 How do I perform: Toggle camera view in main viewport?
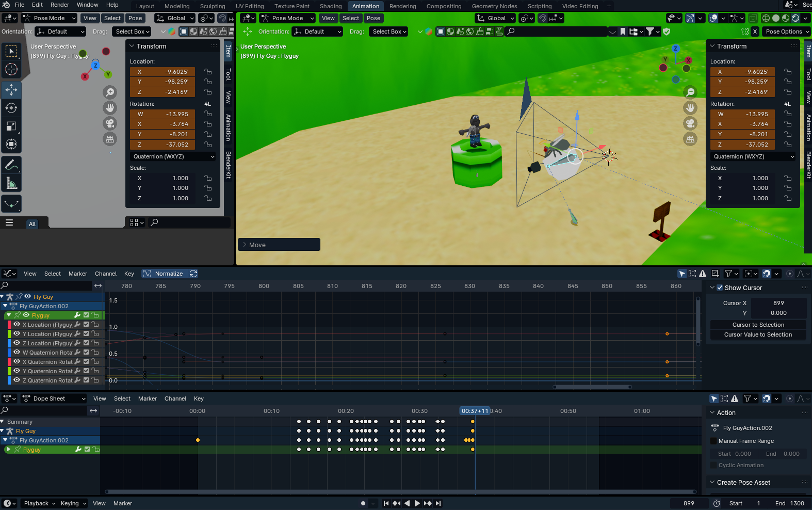tap(690, 123)
